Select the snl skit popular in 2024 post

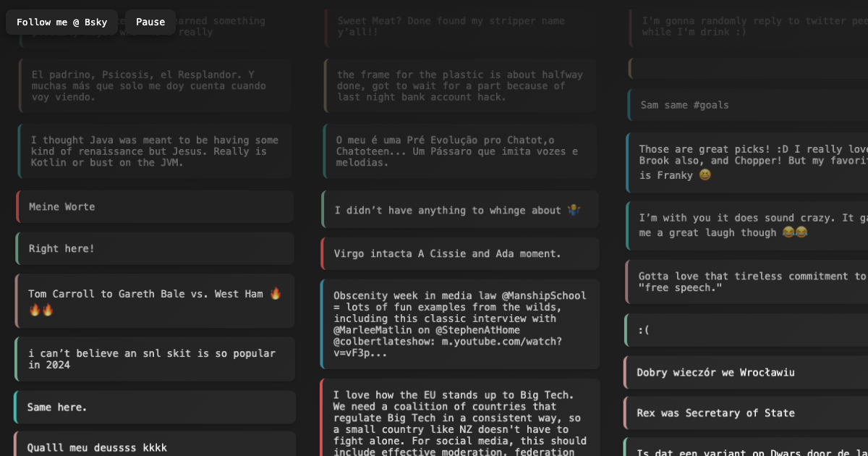(155, 359)
